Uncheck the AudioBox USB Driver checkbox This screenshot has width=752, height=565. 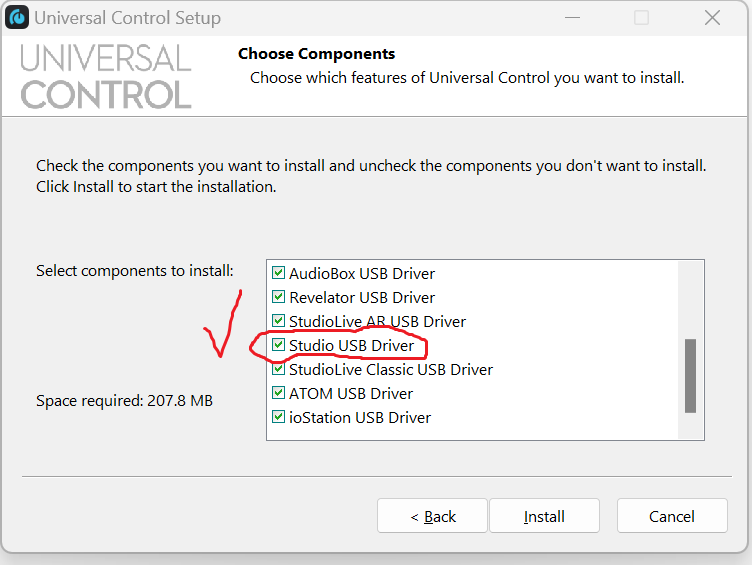click(279, 273)
